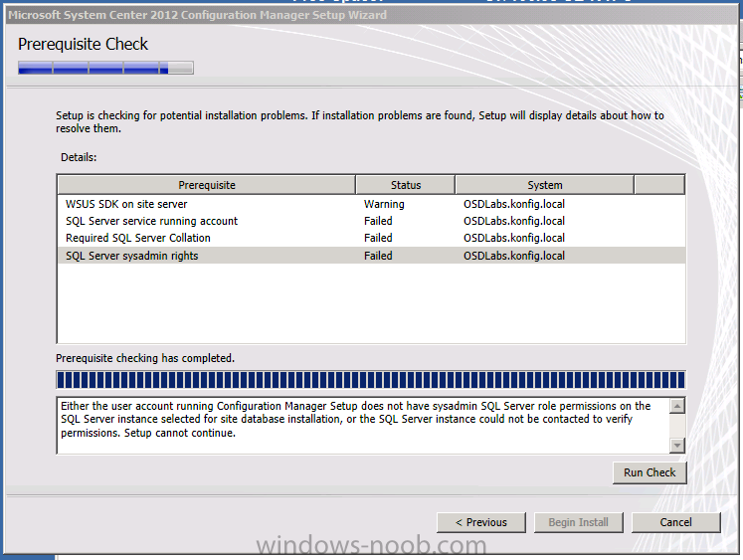Screen dimensions: 743x560
Task: Sort by the System column header
Action: pos(545,185)
